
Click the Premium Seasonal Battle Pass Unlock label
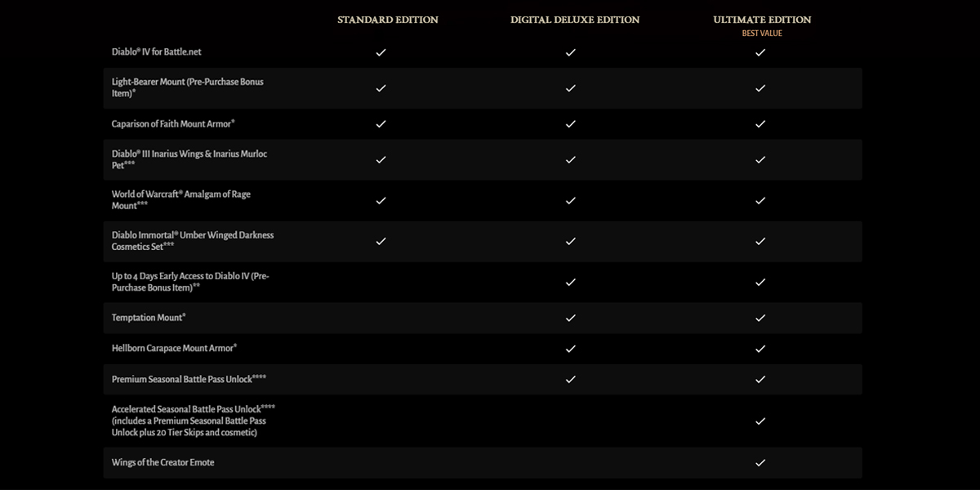(x=189, y=379)
